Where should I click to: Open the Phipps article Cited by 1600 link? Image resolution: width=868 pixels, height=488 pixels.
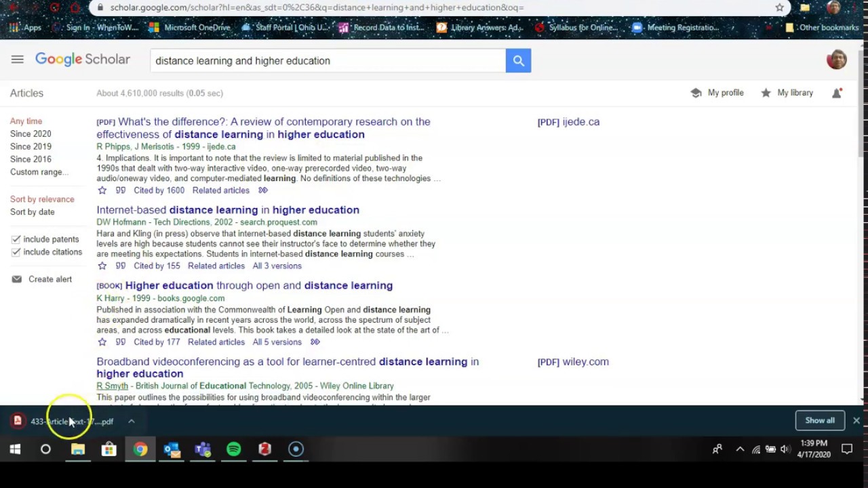click(x=159, y=190)
